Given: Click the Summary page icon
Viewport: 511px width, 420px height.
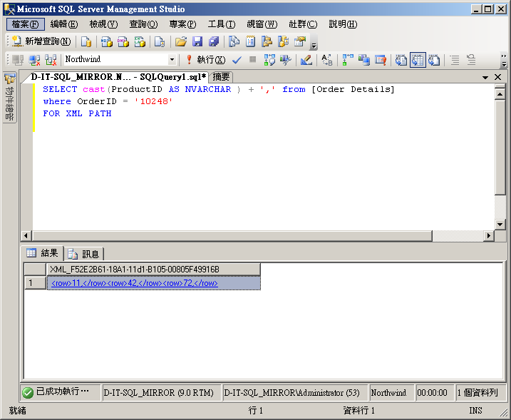Looking at the screenshot, I should pos(250,41).
